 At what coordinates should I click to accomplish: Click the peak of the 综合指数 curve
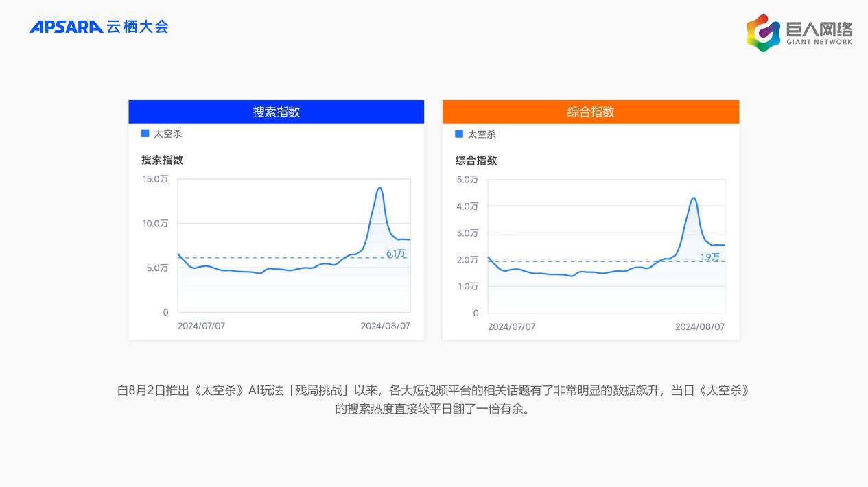pos(694,198)
